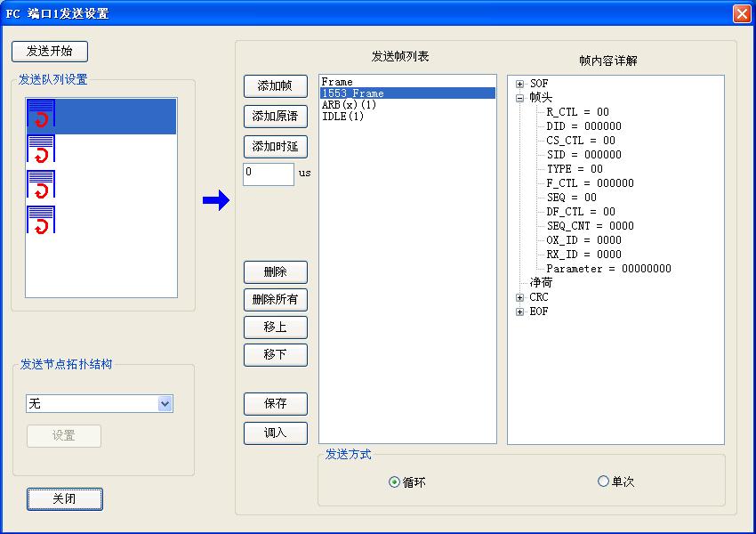Expand the CRC tree node
Screen dimensions: 756x534
tap(520, 297)
